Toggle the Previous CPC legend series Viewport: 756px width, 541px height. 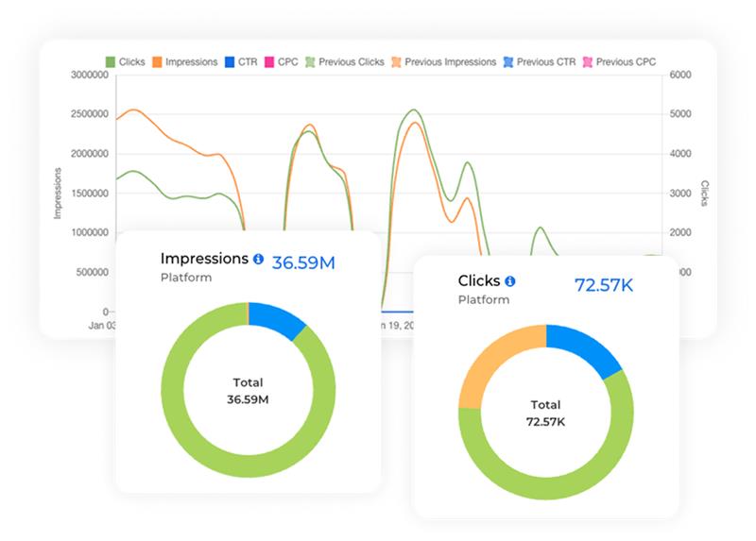[619, 62]
